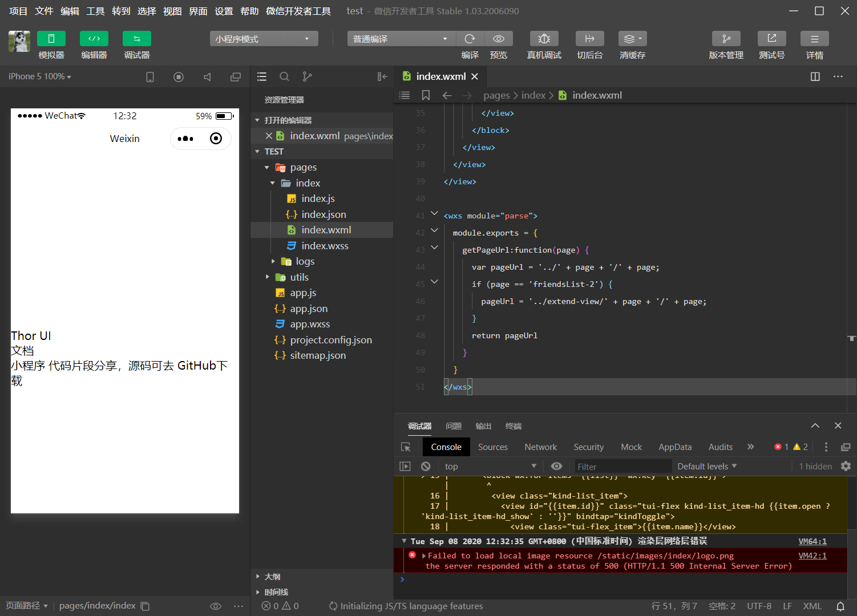The image size is (857, 616).
Task: Collapse the file explorer sidebar
Action: click(x=382, y=76)
